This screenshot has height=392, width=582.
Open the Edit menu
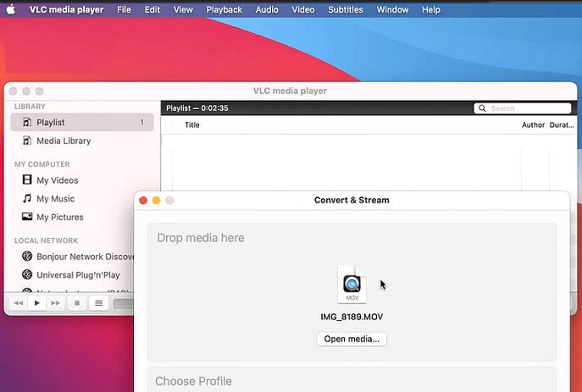point(152,9)
